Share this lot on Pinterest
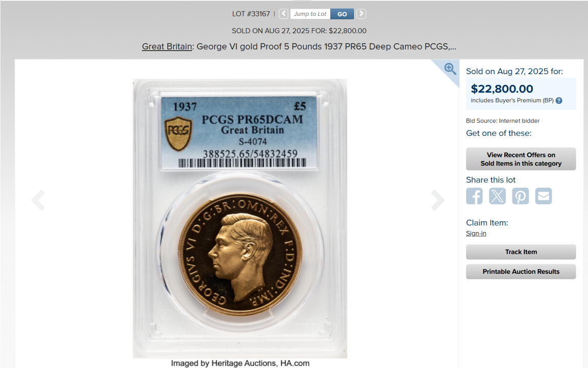The height and width of the screenshot is (368, 588). (521, 196)
